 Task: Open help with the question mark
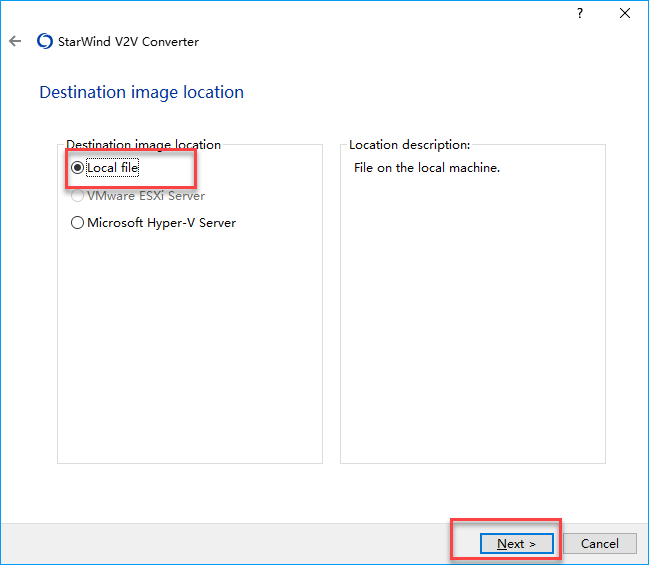click(580, 13)
